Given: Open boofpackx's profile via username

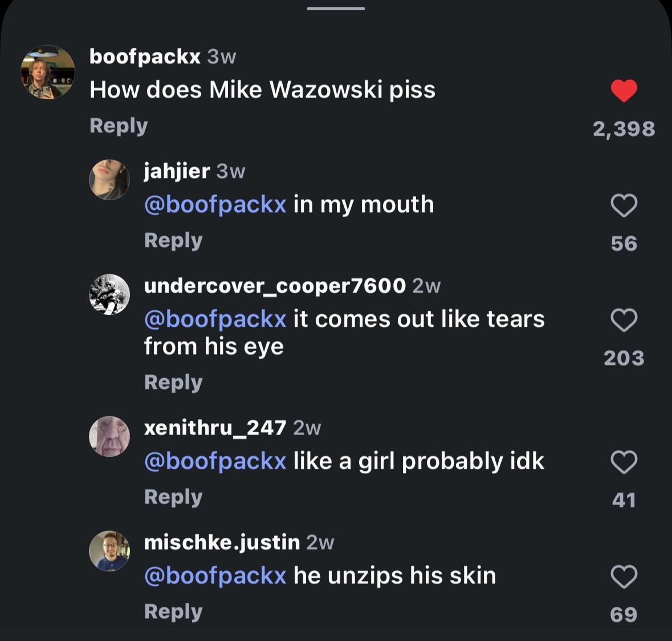Looking at the screenshot, I should (x=144, y=56).
